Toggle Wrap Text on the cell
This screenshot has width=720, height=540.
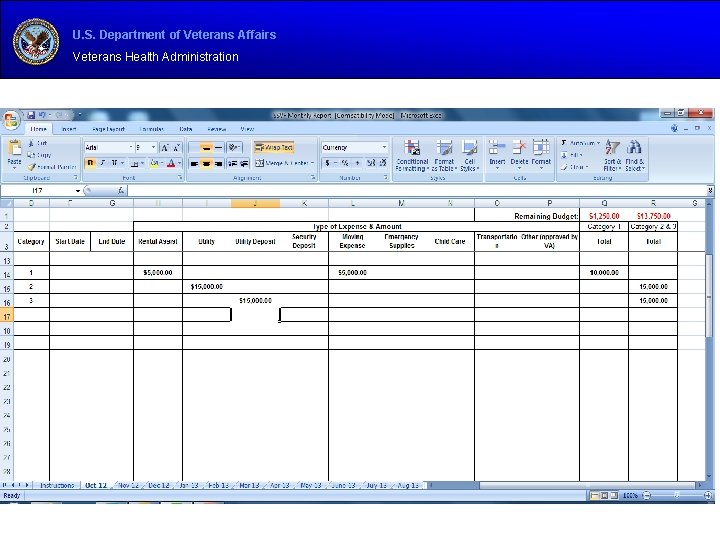274,147
